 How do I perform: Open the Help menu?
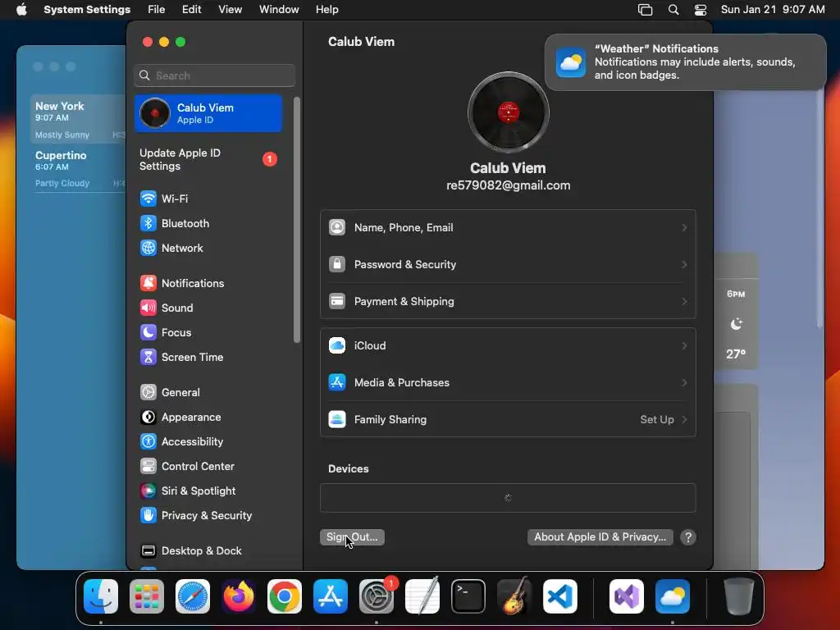[x=326, y=10]
